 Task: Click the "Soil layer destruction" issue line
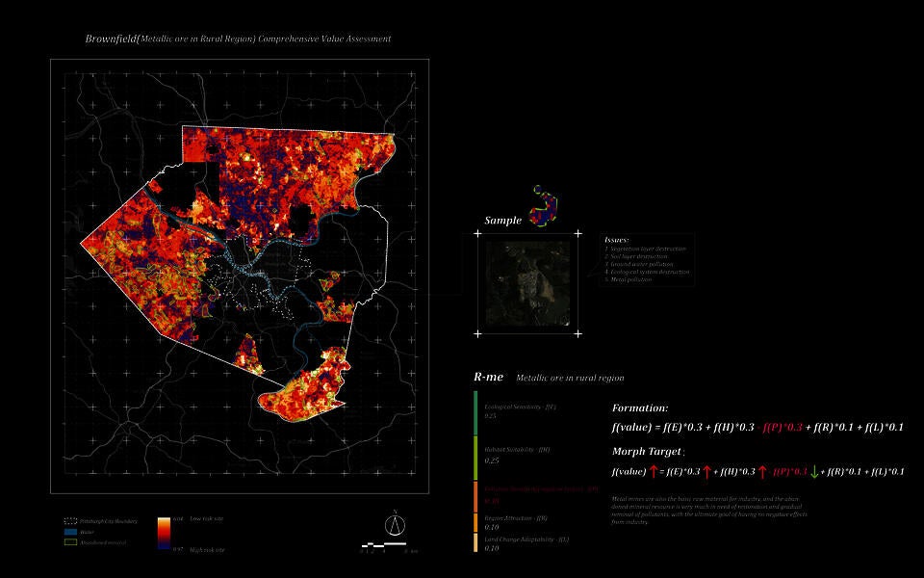click(x=636, y=256)
